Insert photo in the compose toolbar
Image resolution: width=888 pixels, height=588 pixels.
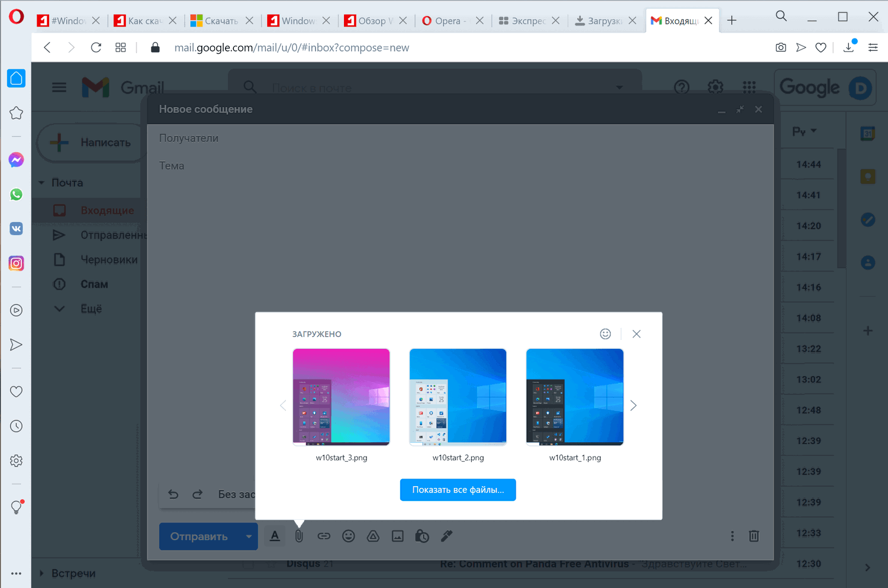pos(398,536)
